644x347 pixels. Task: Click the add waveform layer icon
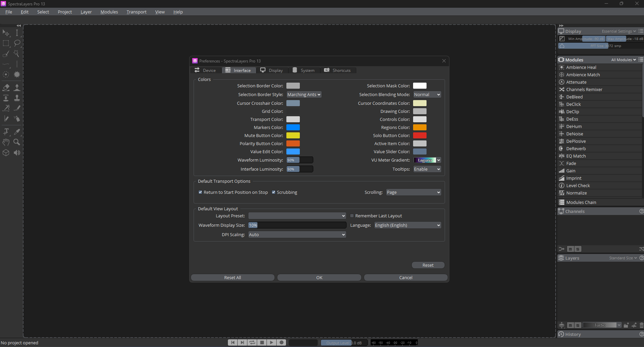634,325
